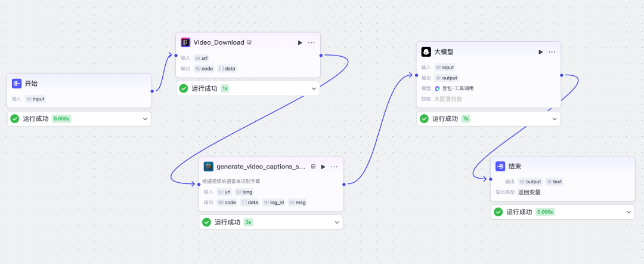Run the 大模型 node individually

click(540, 52)
